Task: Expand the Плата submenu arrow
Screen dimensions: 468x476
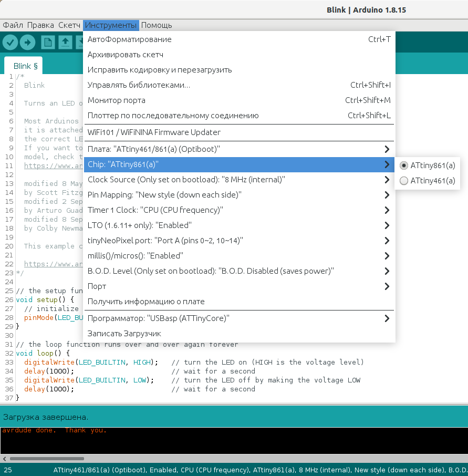Action: (387, 149)
